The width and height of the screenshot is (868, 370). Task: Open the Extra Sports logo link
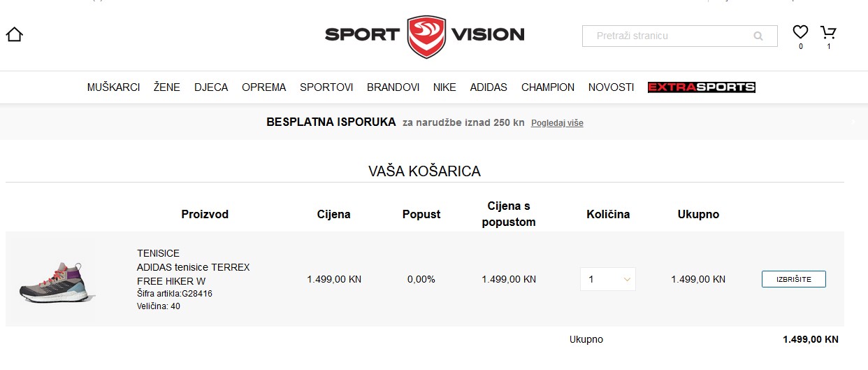(702, 87)
